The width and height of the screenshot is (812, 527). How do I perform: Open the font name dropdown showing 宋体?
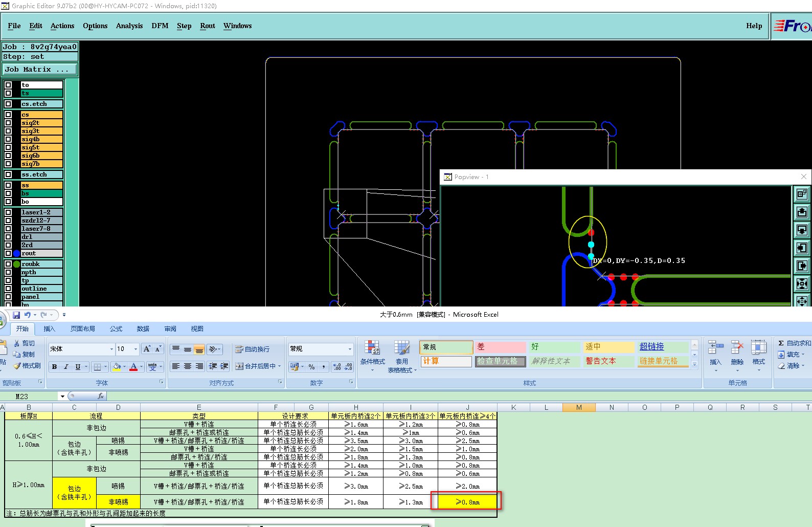111,349
